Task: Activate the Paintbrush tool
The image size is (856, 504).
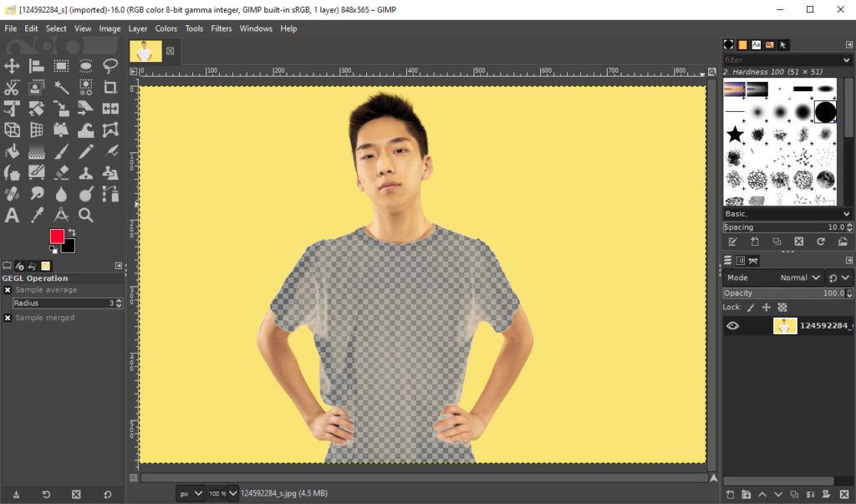Action: [x=61, y=151]
